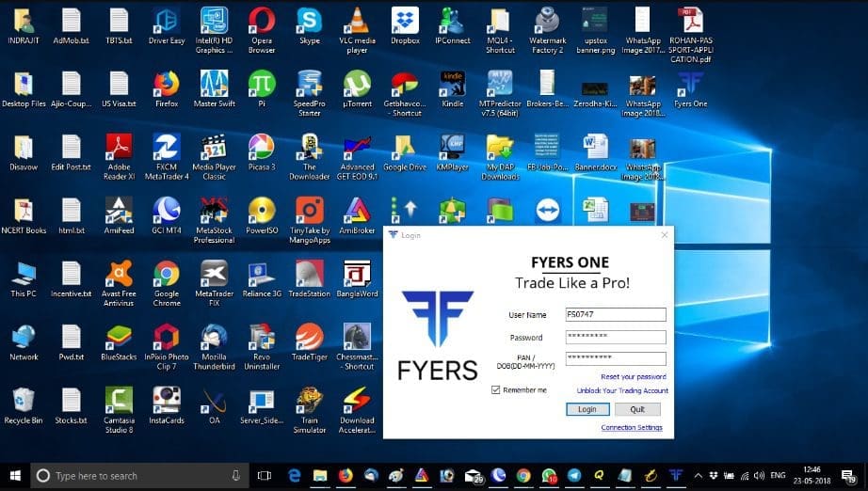Open AmiBroker desktop icon
868x491 pixels.
coord(357,216)
